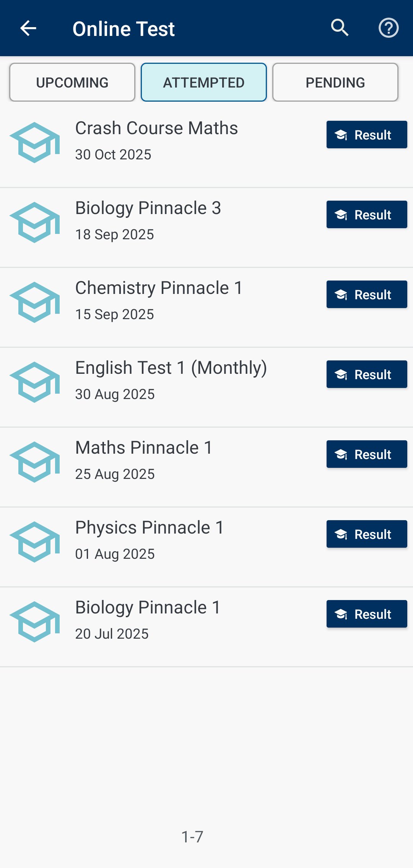413x868 pixels.
Task: Tap the help question mark icon
Action: pos(389,28)
